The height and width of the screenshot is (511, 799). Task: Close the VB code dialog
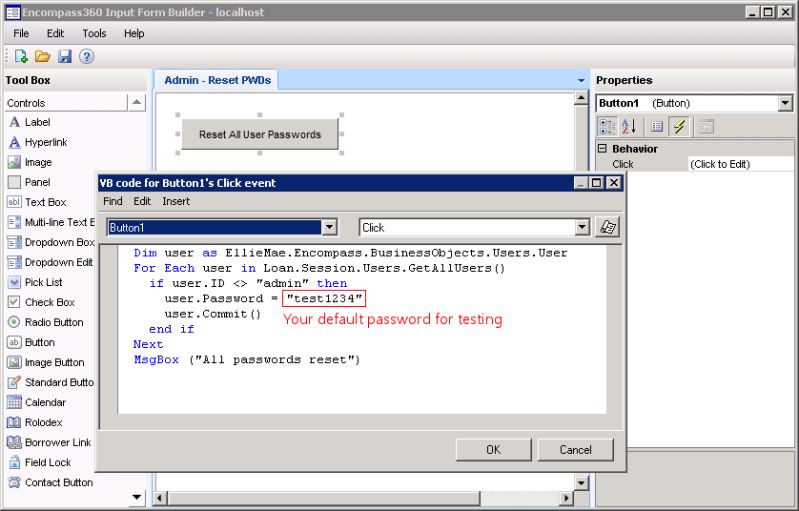(x=614, y=182)
